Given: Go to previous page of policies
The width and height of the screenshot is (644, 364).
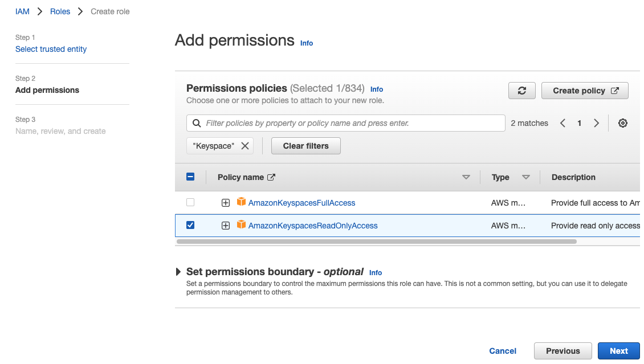Looking at the screenshot, I should (x=563, y=123).
